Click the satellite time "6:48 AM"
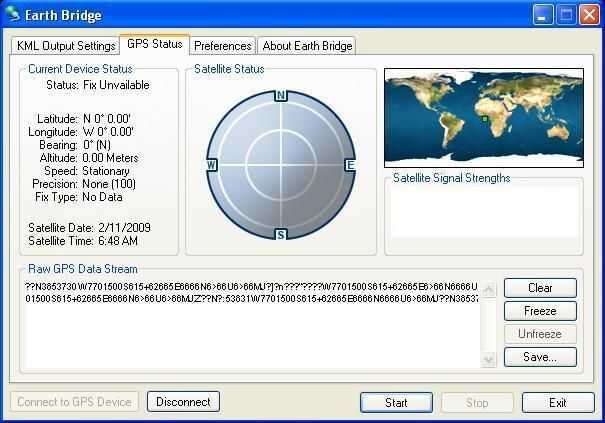605x423 pixels. [x=118, y=241]
